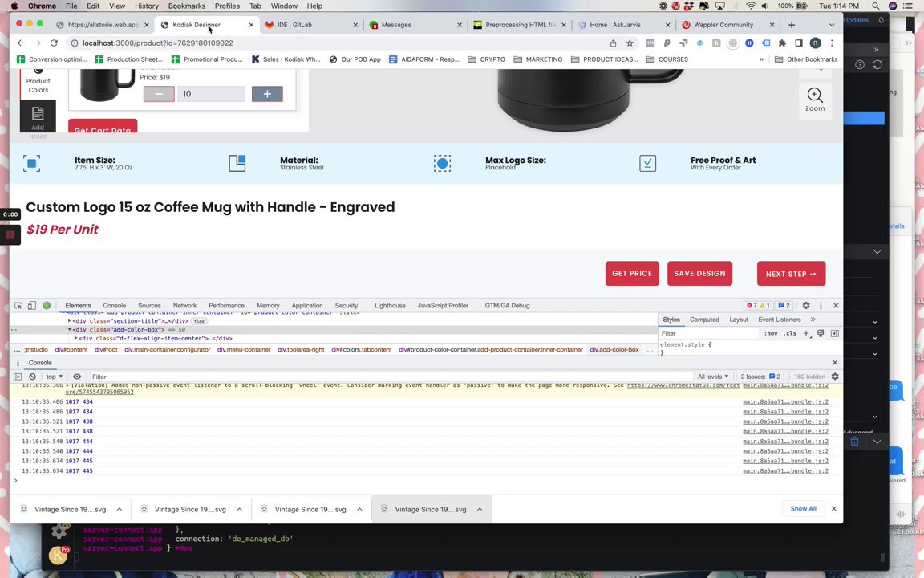Switch to the Sources tab
Viewport: 924px width, 578px height.
click(149, 306)
